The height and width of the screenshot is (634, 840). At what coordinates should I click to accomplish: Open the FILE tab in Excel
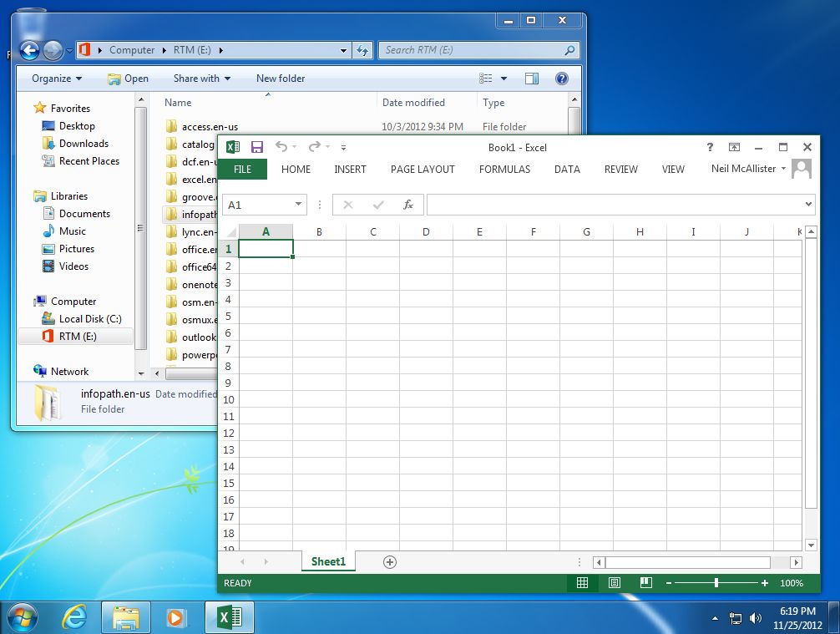click(242, 170)
